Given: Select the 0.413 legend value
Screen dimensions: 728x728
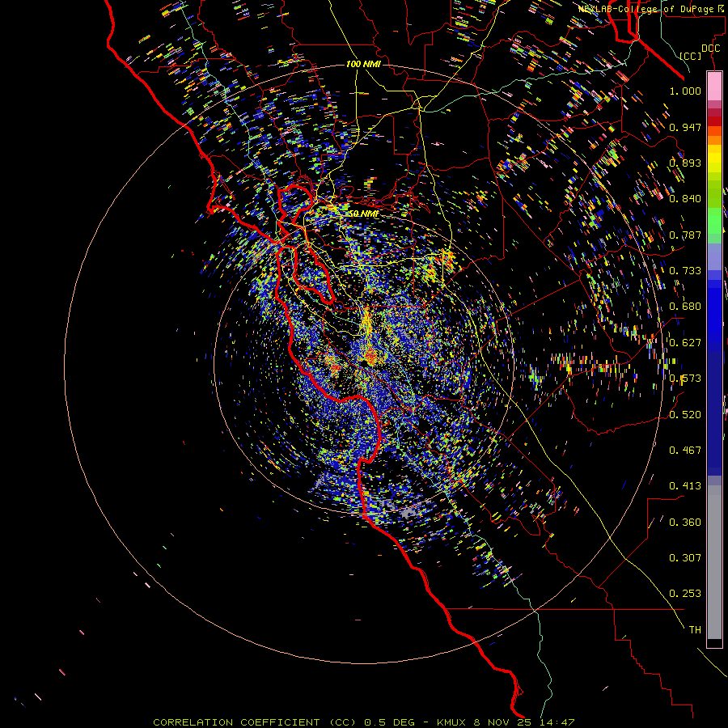Looking at the screenshot, I should (685, 486).
